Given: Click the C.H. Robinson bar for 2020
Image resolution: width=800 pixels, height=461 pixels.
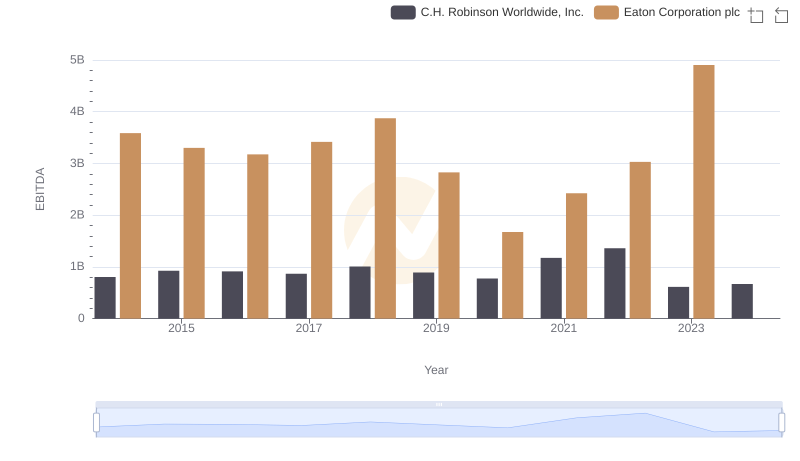Looking at the screenshot, I should tap(487, 299).
